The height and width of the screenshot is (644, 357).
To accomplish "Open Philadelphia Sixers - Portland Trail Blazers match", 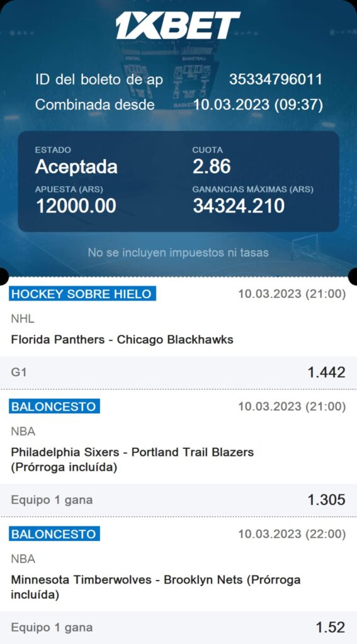I will [132, 460].
